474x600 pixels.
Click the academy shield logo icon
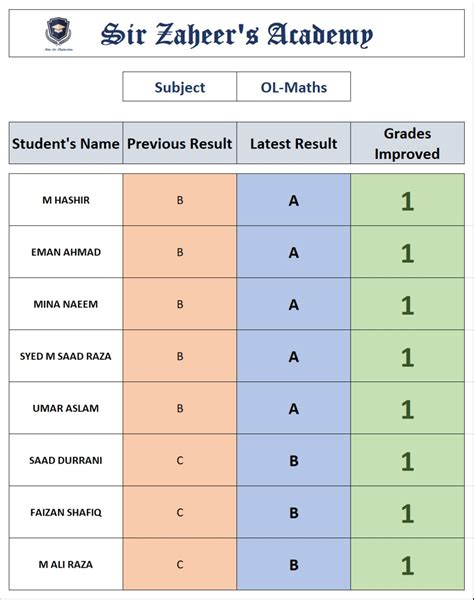click(x=58, y=34)
